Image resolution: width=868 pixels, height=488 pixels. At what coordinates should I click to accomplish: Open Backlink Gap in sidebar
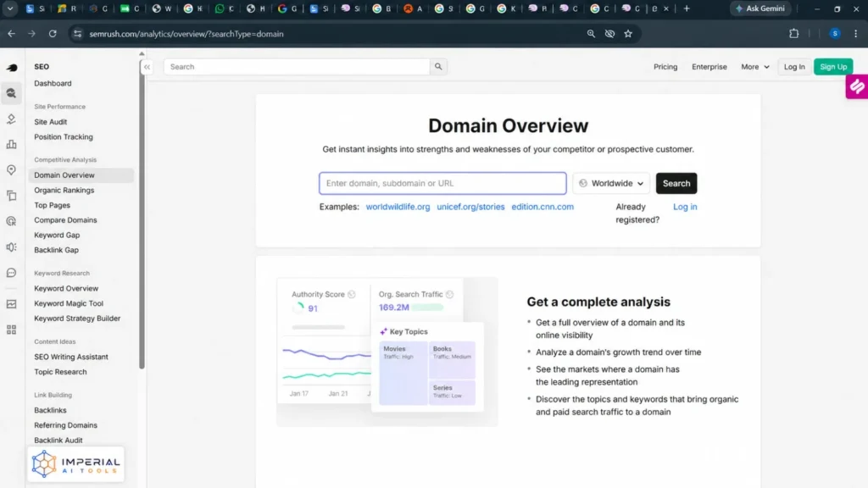click(57, 250)
